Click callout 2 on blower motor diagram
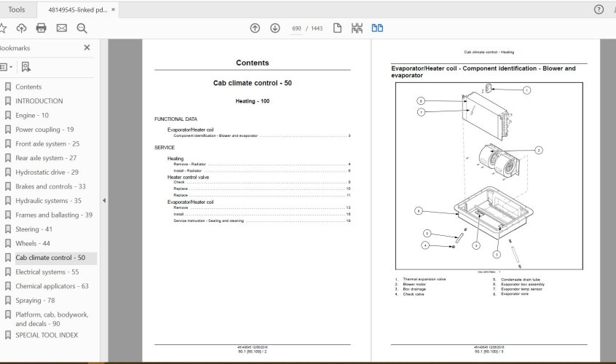616x364 pixels. [x=539, y=151]
